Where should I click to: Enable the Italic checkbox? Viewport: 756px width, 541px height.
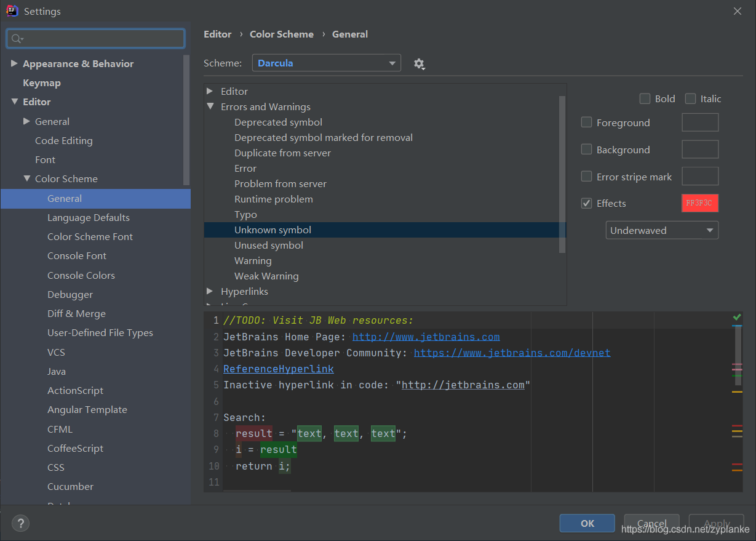click(x=690, y=98)
